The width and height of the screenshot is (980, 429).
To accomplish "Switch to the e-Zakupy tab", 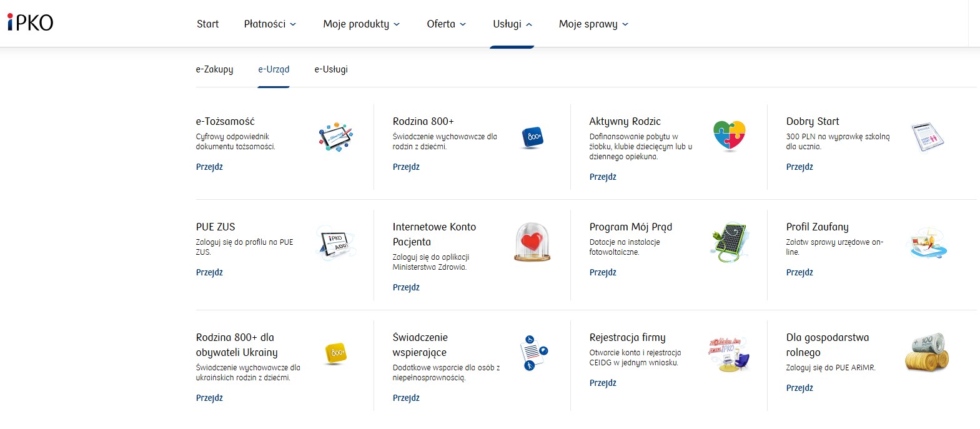I will pyautogui.click(x=214, y=69).
